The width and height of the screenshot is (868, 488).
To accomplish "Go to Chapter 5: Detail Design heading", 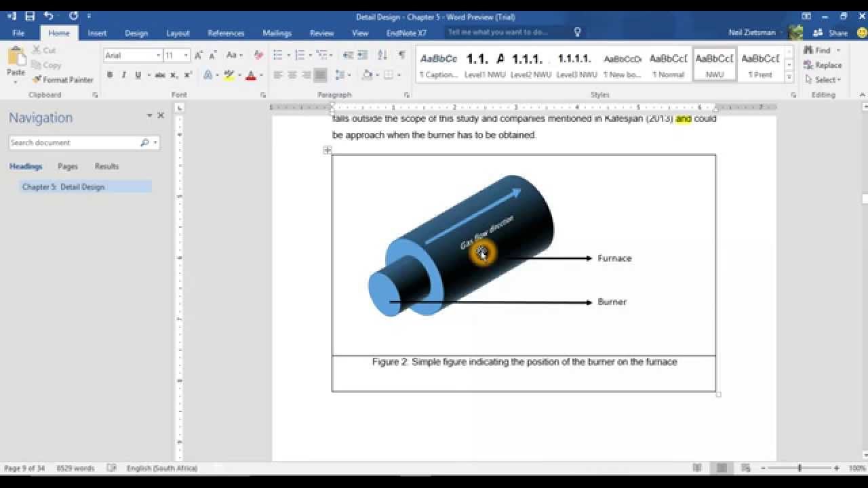I will point(85,187).
